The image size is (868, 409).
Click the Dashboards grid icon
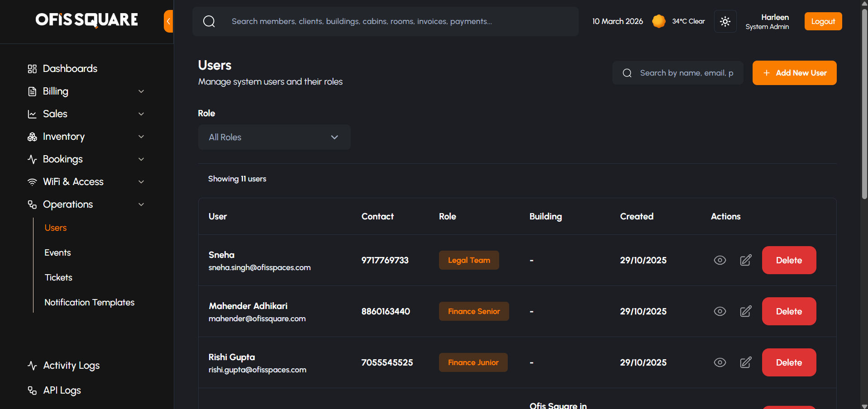pyautogui.click(x=32, y=69)
